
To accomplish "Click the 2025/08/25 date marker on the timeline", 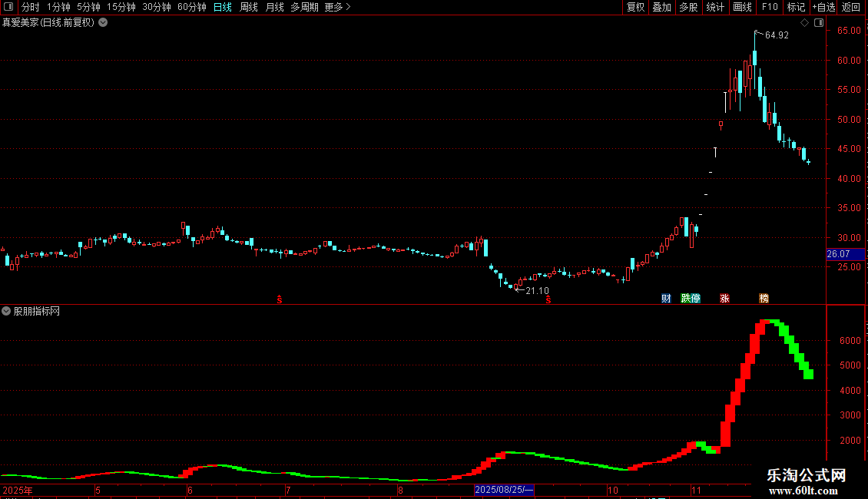I will 505,490.
